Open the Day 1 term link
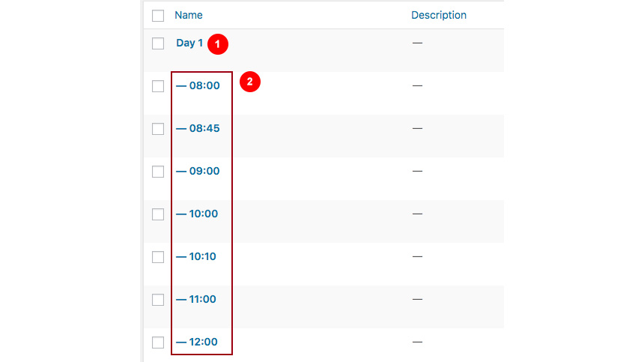The height and width of the screenshot is (362, 644). 189,43
